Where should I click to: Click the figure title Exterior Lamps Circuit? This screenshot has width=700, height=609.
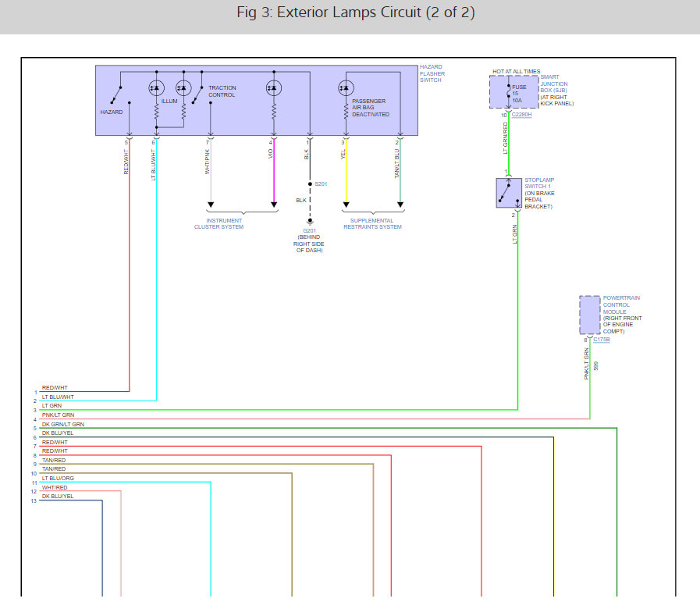pos(355,12)
